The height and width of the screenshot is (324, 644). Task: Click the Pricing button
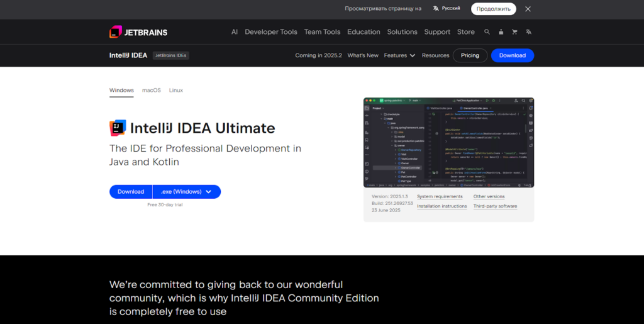(470, 55)
